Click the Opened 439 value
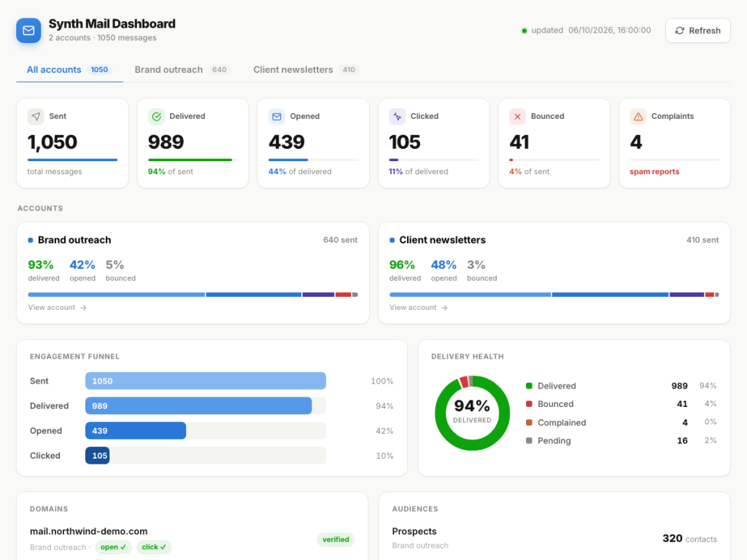747x560 pixels. (x=286, y=142)
